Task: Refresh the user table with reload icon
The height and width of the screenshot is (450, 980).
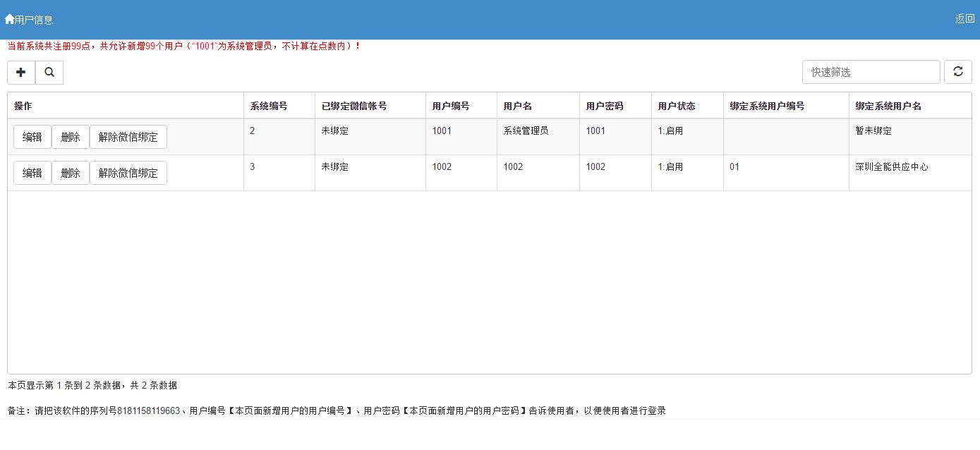Action: pyautogui.click(x=957, y=72)
